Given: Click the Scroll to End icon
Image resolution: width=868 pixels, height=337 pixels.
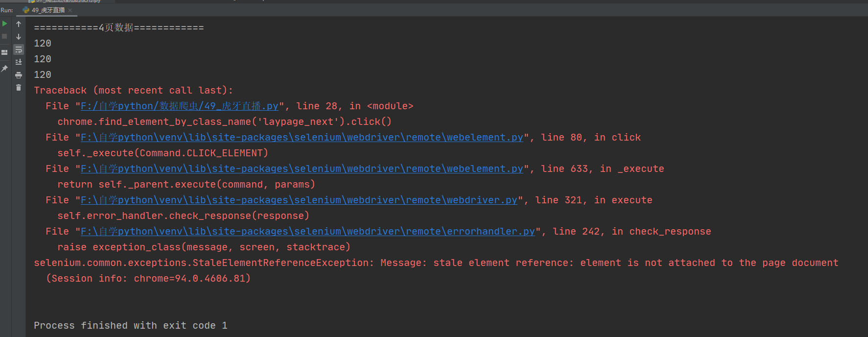Looking at the screenshot, I should (19, 62).
